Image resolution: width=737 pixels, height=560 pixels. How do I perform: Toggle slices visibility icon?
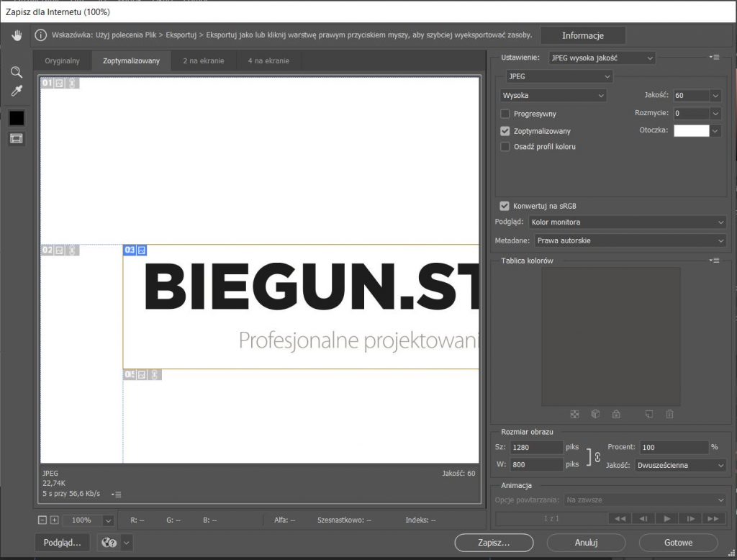pos(17,138)
